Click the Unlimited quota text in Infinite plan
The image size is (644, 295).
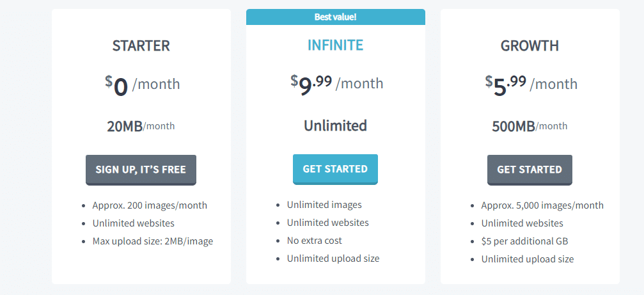335,125
